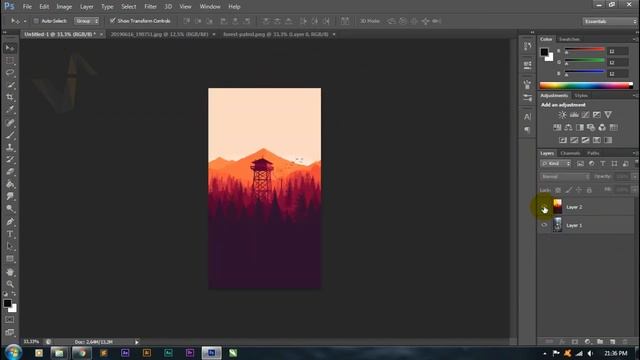The image size is (640, 360).
Task: Select the Brush tool
Action: [10, 135]
